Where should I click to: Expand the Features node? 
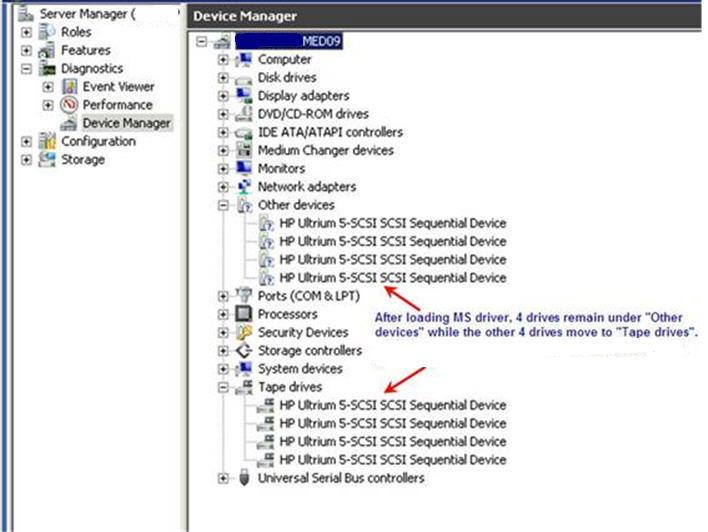coord(26,50)
